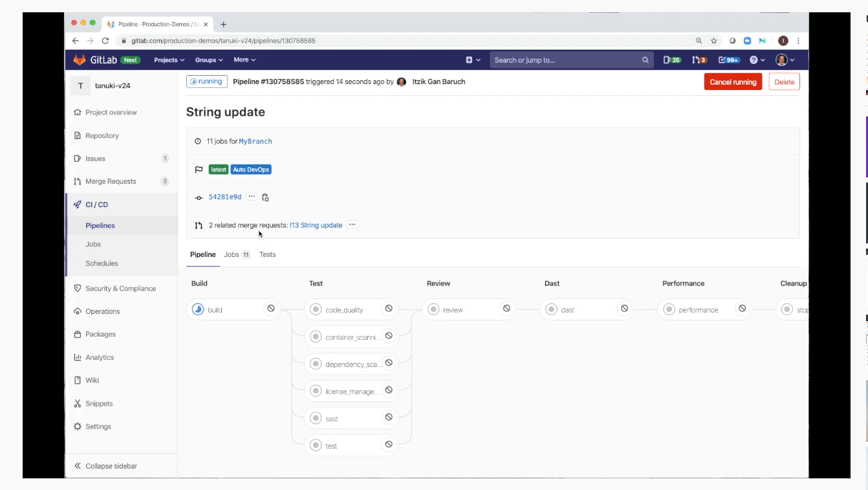Open a new browser tab

(x=223, y=25)
